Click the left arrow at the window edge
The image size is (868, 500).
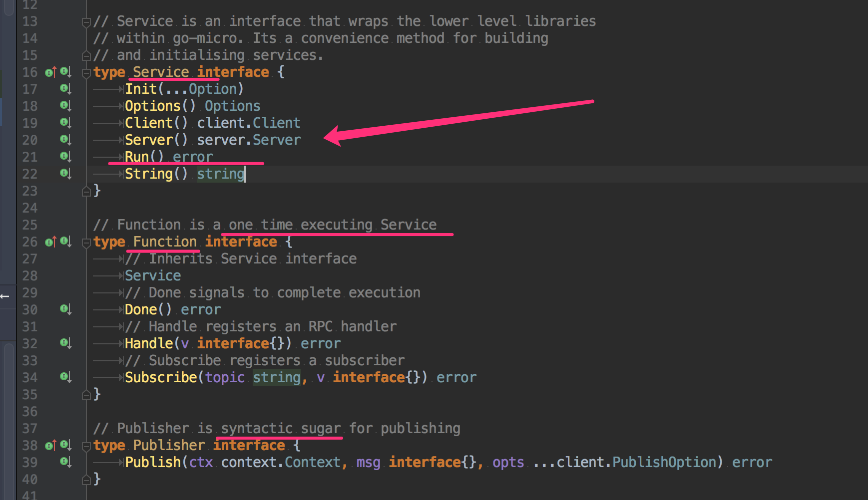pos(5,296)
